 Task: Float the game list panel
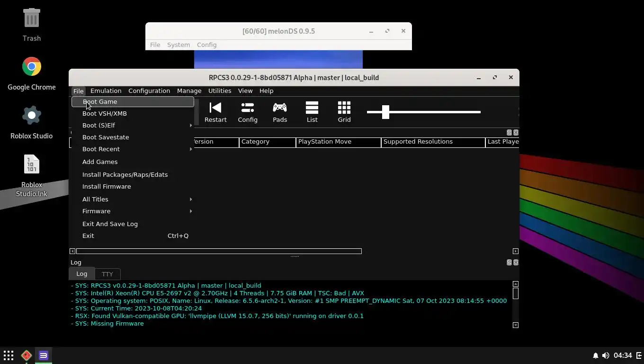pos(509,133)
